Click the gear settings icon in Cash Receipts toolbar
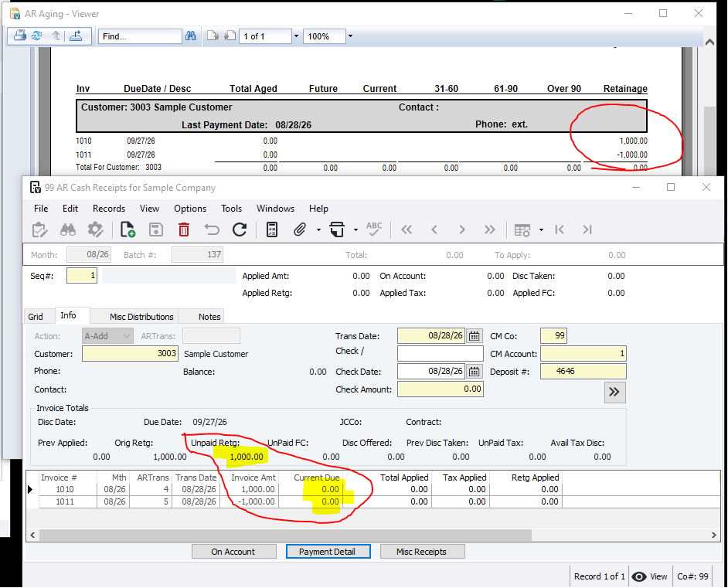728x588 pixels. 96,229
